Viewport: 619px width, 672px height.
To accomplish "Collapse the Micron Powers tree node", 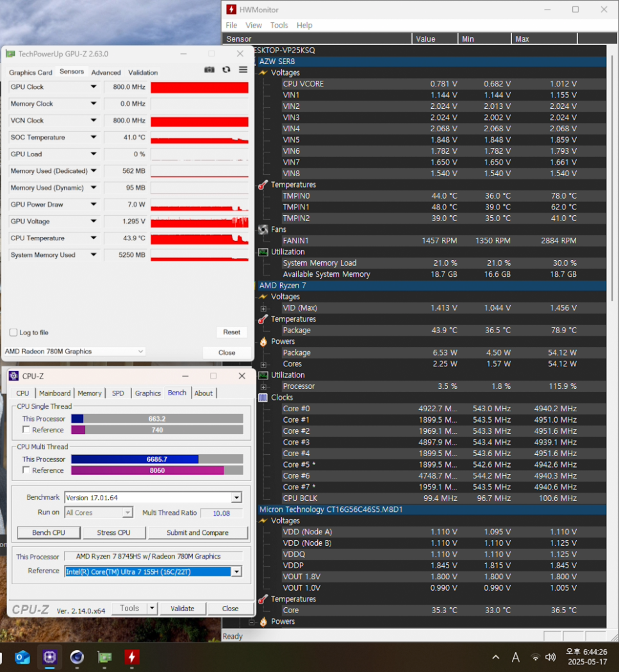I will pos(252,622).
